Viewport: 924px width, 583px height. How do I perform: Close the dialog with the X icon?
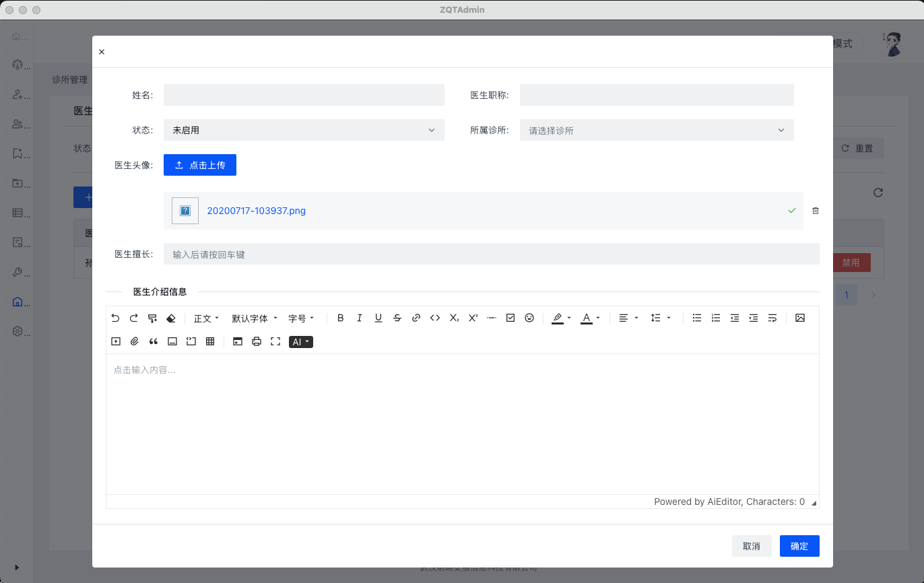click(x=102, y=52)
